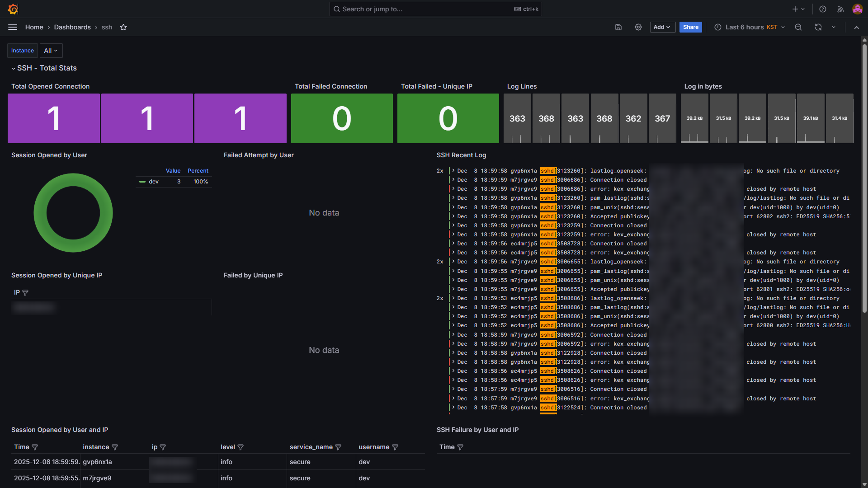Filter the username column

tap(395, 447)
